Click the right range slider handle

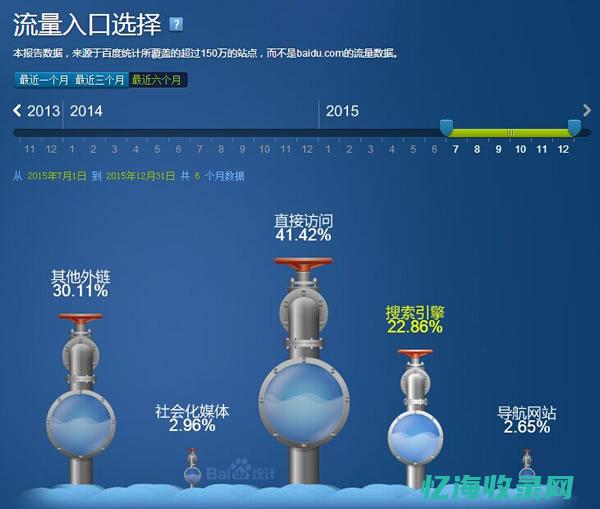point(574,127)
